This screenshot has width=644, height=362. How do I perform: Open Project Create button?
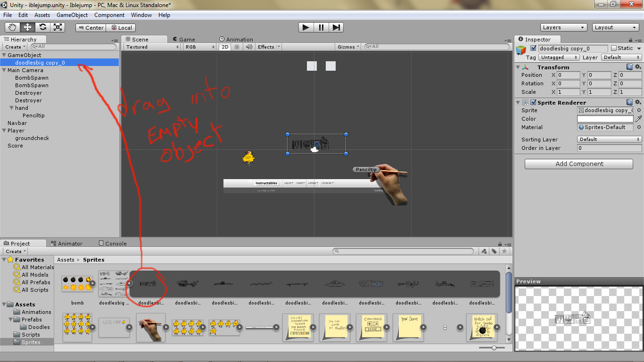[x=16, y=251]
